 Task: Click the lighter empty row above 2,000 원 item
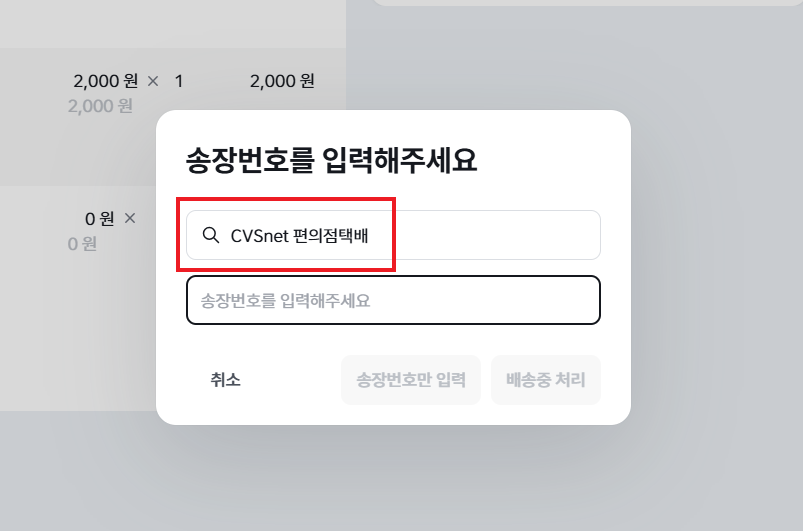click(173, 24)
